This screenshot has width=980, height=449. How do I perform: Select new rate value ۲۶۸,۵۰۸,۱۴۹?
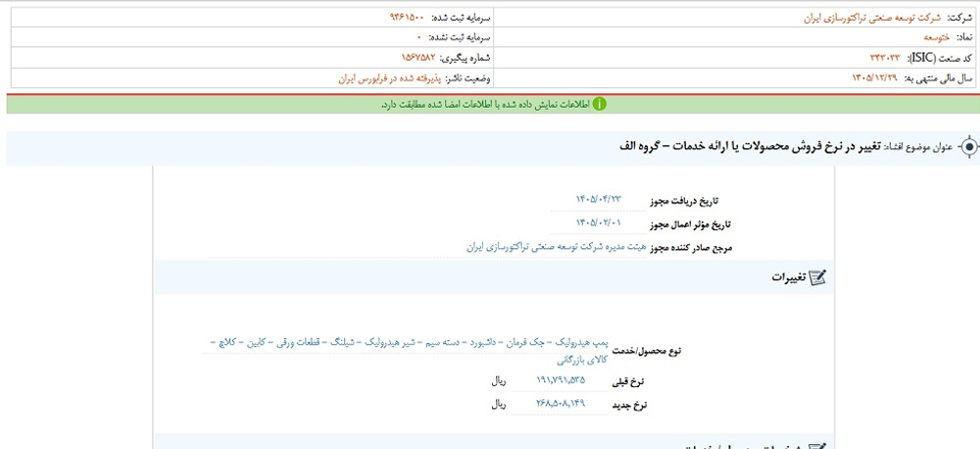coord(561,403)
